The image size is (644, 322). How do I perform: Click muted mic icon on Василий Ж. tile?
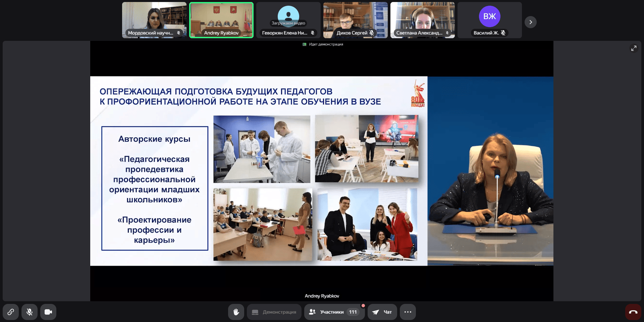click(x=503, y=33)
